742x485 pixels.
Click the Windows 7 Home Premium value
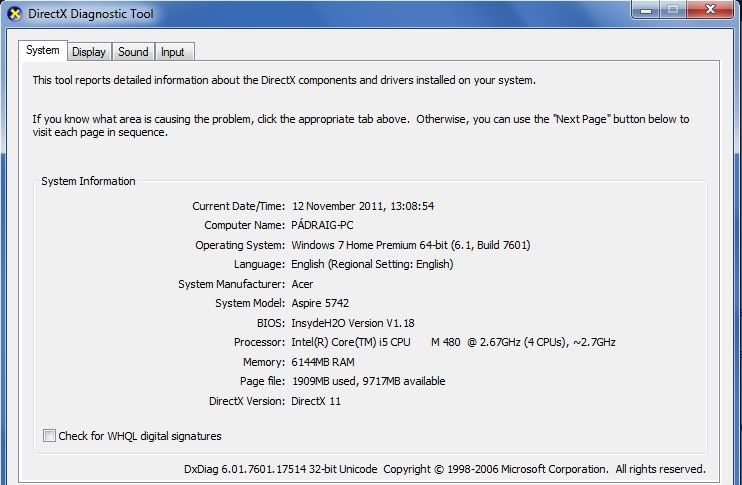point(411,245)
